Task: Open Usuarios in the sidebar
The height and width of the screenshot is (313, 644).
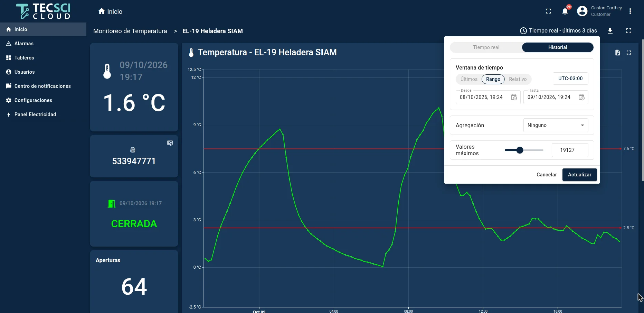Action: (43, 72)
